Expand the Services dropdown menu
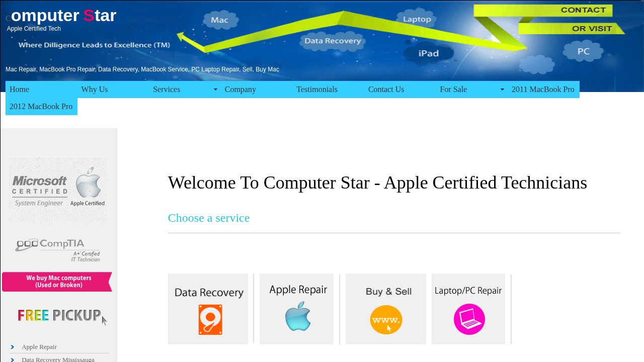644x362 pixels. click(x=185, y=89)
